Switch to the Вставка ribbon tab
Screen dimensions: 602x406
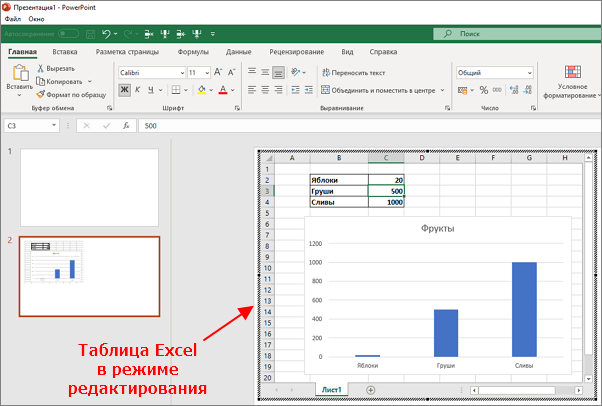[65, 52]
